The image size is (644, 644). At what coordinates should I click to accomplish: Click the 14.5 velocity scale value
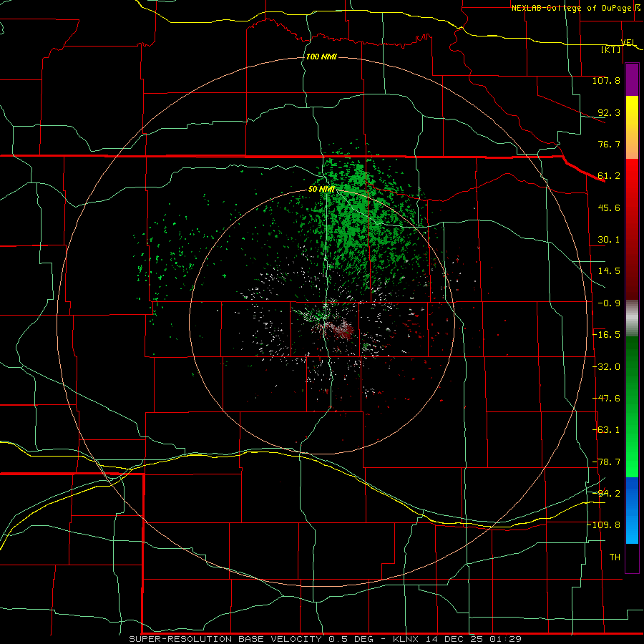609,271
